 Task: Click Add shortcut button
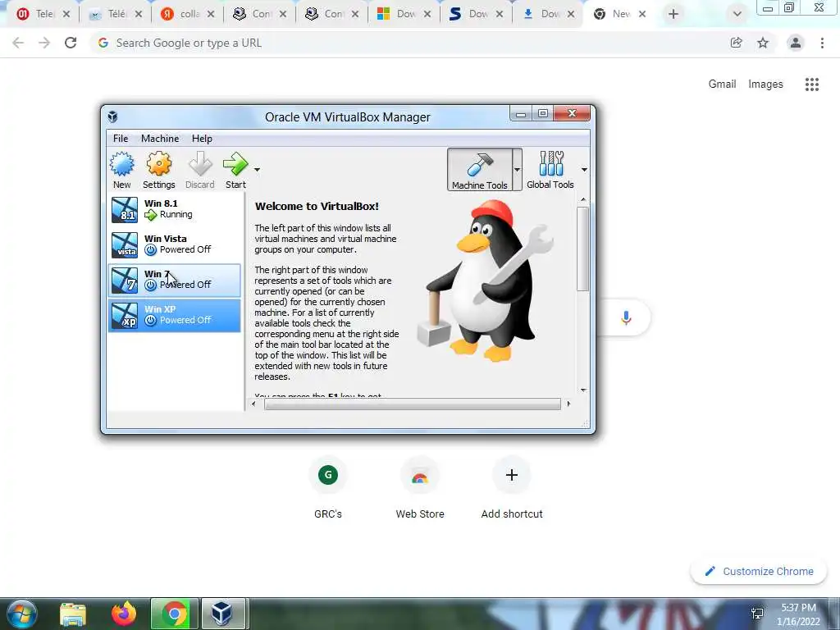[512, 489]
